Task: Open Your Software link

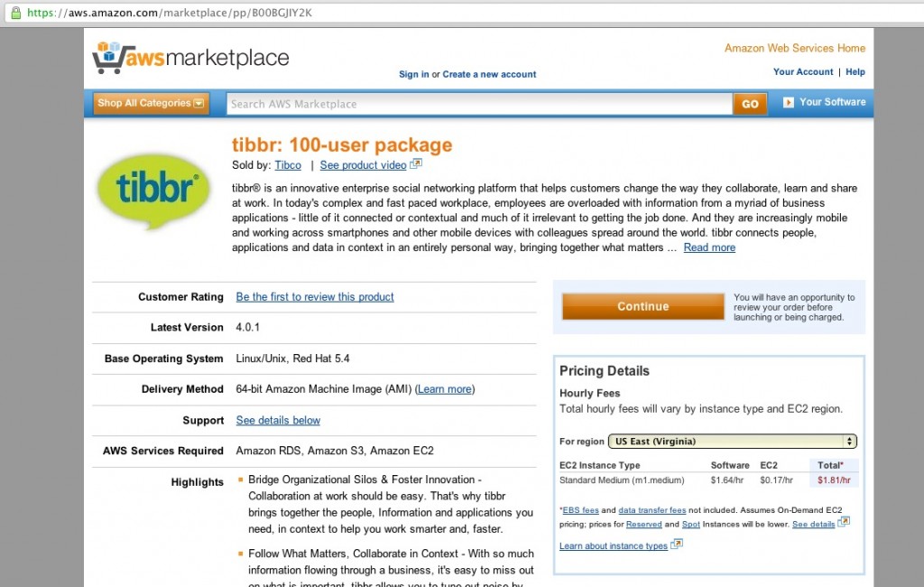Action: point(832,102)
